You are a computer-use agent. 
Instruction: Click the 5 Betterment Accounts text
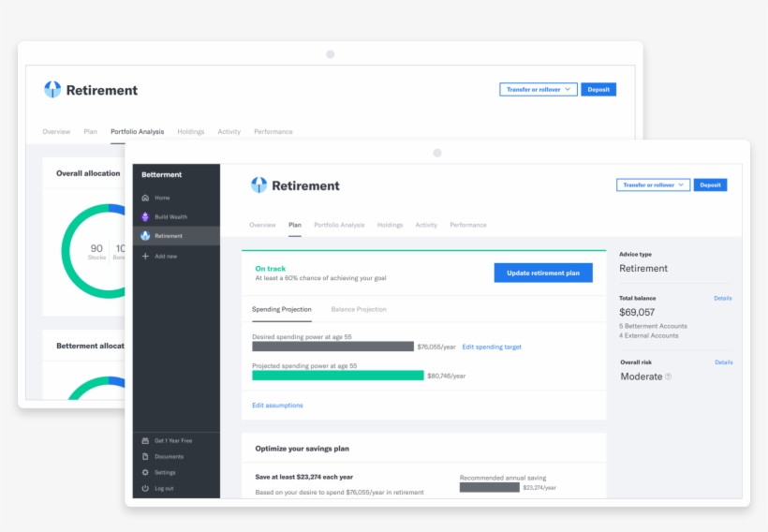(653, 326)
